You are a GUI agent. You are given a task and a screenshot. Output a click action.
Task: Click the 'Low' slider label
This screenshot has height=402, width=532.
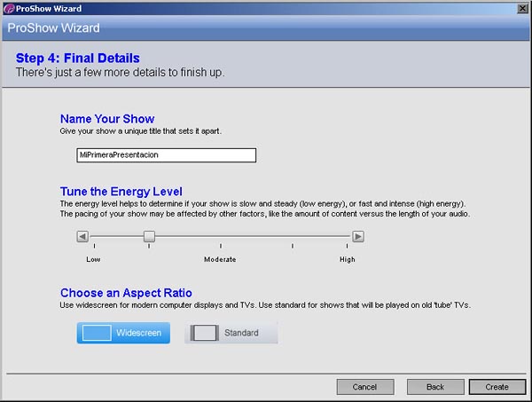click(93, 259)
